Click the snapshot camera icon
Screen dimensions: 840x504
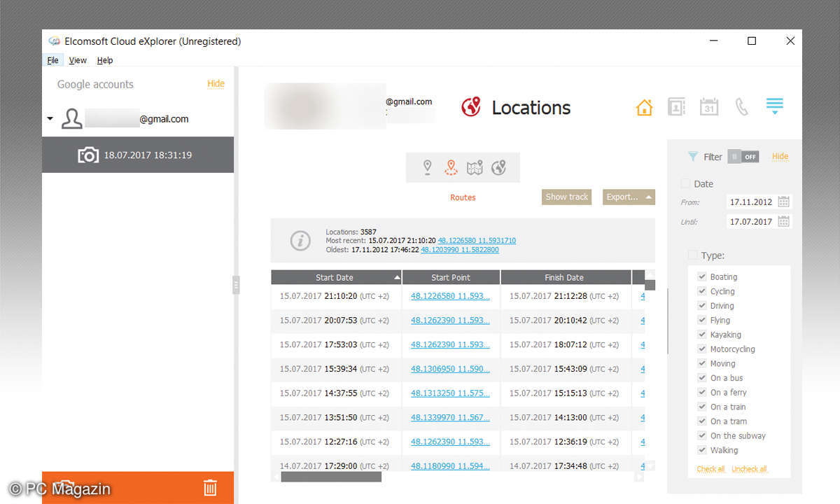[88, 155]
